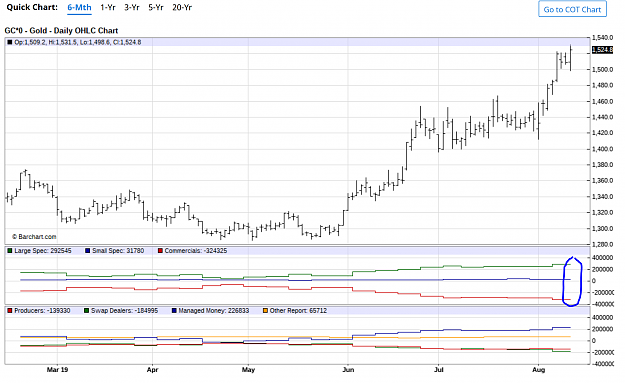Image resolution: width=625 pixels, height=383 pixels.
Task: Select the 6-Mth quick chart tab
Action: tap(79, 8)
